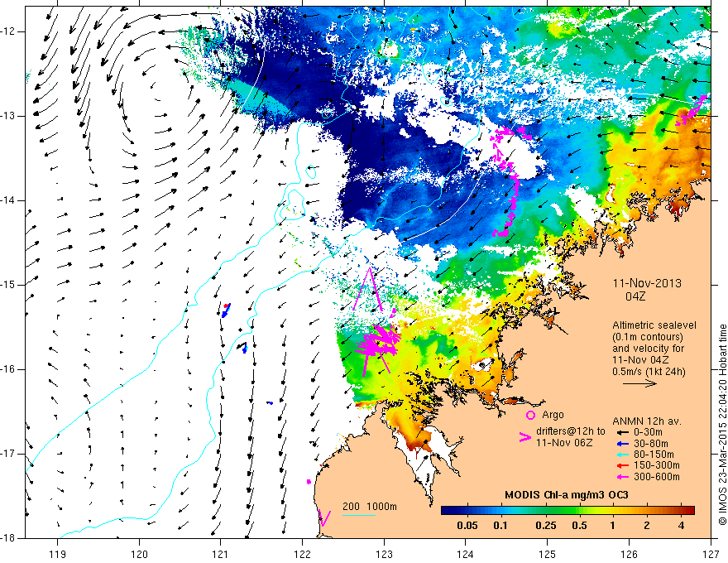This screenshot has height=563, width=728.
Task: Click the magenta Argo circle symbol in legend
Action: tap(530, 415)
